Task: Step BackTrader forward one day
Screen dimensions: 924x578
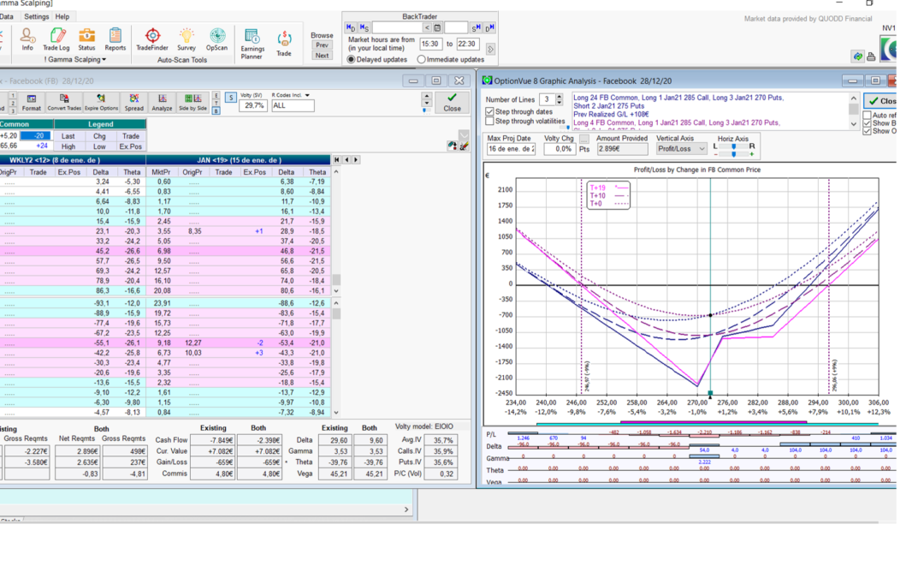Action: (489, 27)
